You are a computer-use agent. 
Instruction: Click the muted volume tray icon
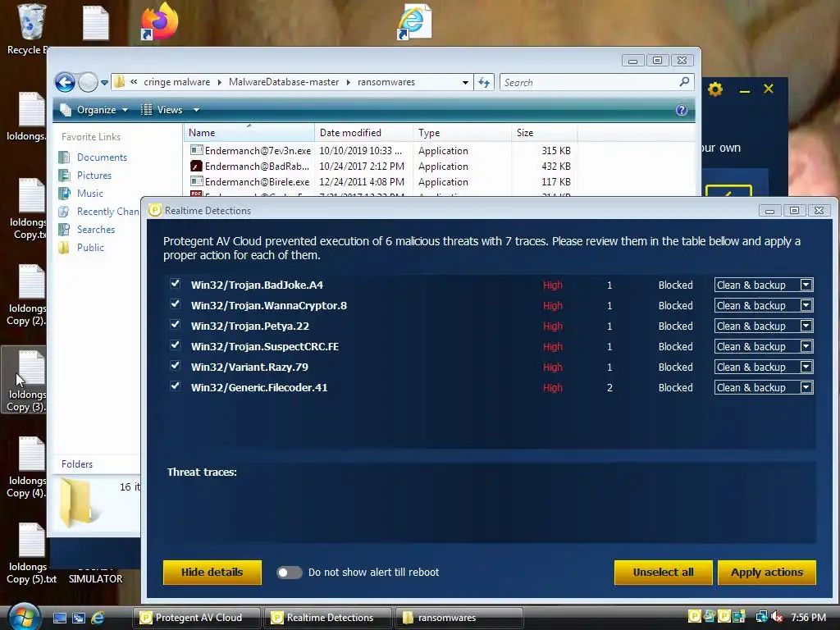click(778, 617)
